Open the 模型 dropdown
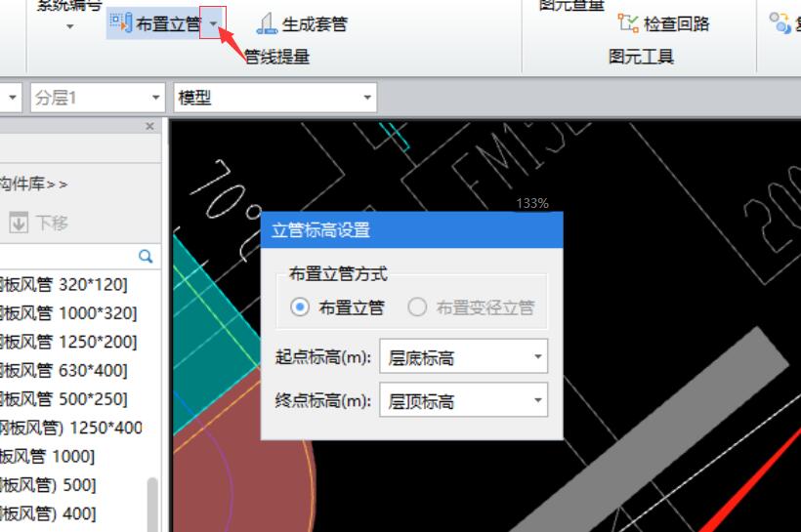 click(x=275, y=97)
